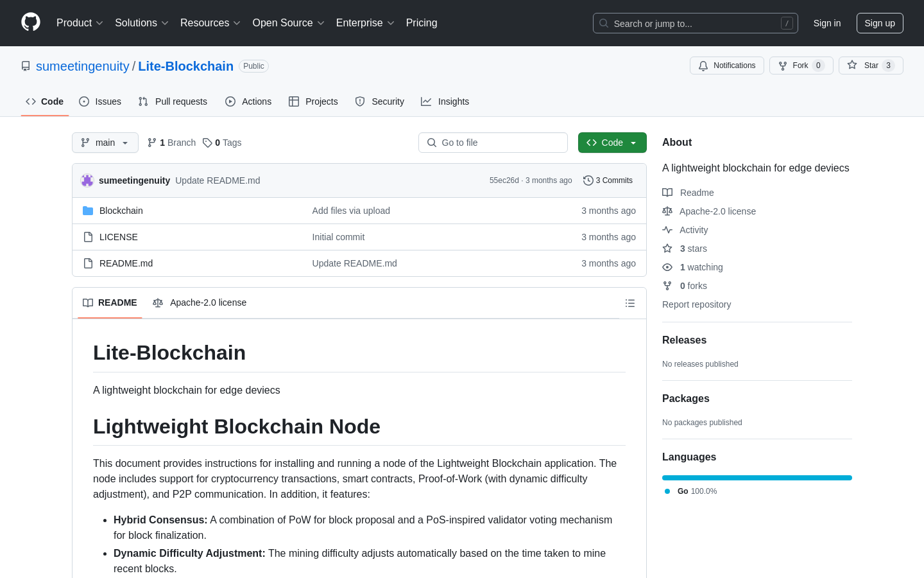The width and height of the screenshot is (924, 578).
Task: Open the Go 100.0% language link
Action: click(690, 491)
